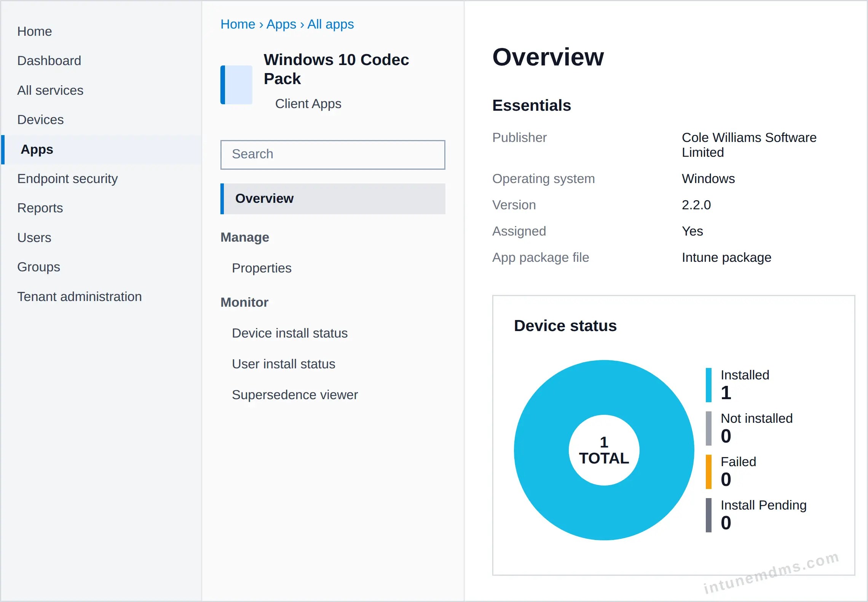The height and width of the screenshot is (602, 868).
Task: Focus the Search input field
Action: coord(333,154)
